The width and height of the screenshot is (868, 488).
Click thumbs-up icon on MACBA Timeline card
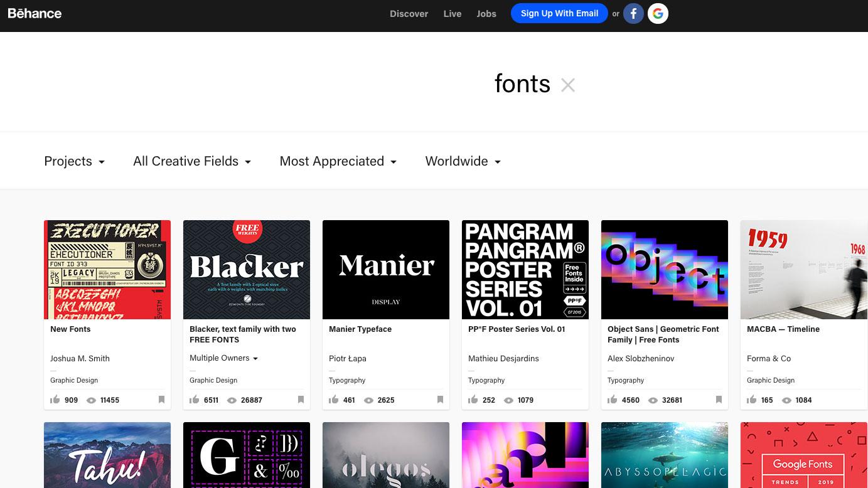tap(752, 400)
